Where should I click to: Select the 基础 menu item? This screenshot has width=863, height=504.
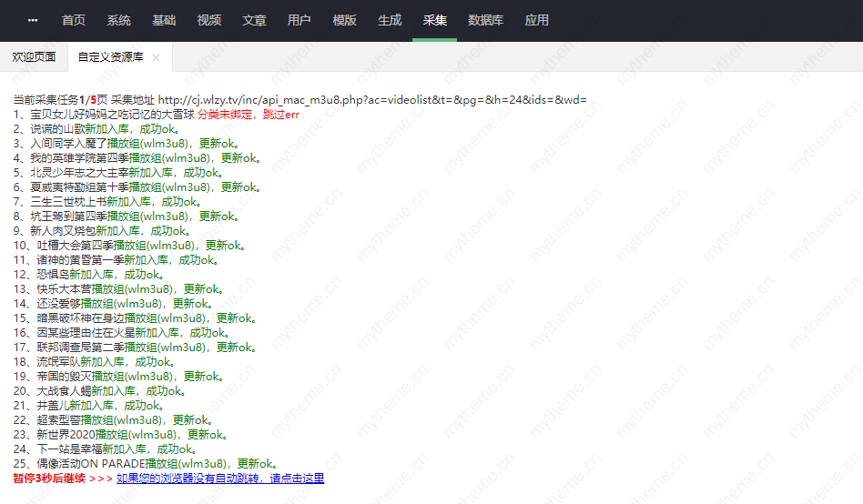[x=164, y=20]
